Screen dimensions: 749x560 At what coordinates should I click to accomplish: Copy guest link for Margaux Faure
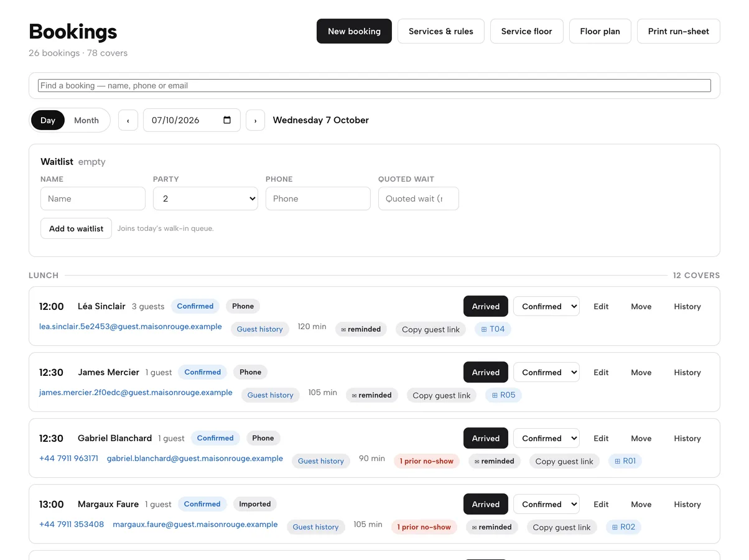pos(562,527)
